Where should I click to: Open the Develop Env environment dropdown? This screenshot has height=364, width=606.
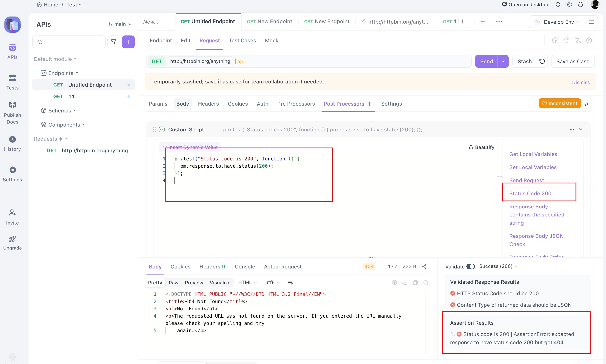pos(557,22)
